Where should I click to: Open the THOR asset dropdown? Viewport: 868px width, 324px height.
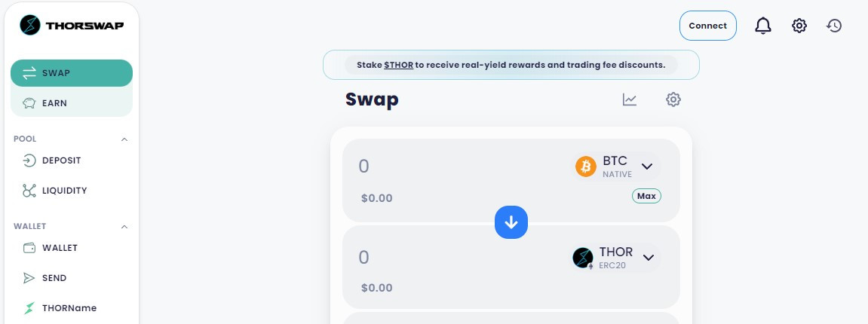[615, 258]
